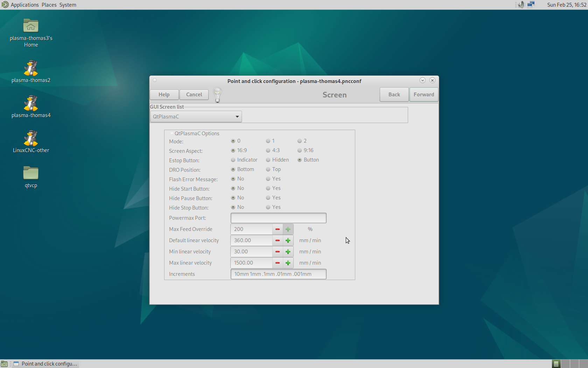Set Estop Button to Hidden
This screenshot has height=368, width=588.
coord(268,160)
